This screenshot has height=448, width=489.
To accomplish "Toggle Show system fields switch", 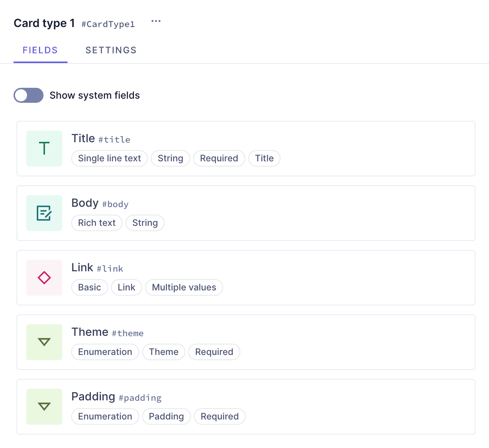I will [x=28, y=95].
